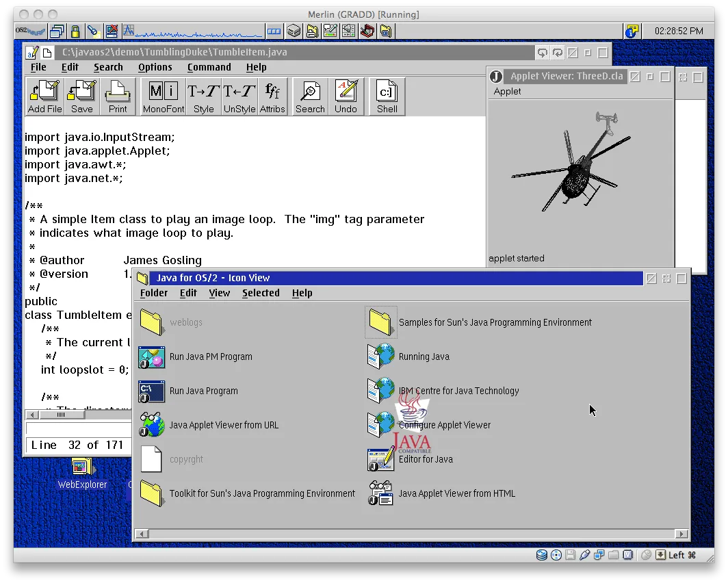Open the Selected menu in the folder window
The width and height of the screenshot is (728, 583).
pos(261,293)
